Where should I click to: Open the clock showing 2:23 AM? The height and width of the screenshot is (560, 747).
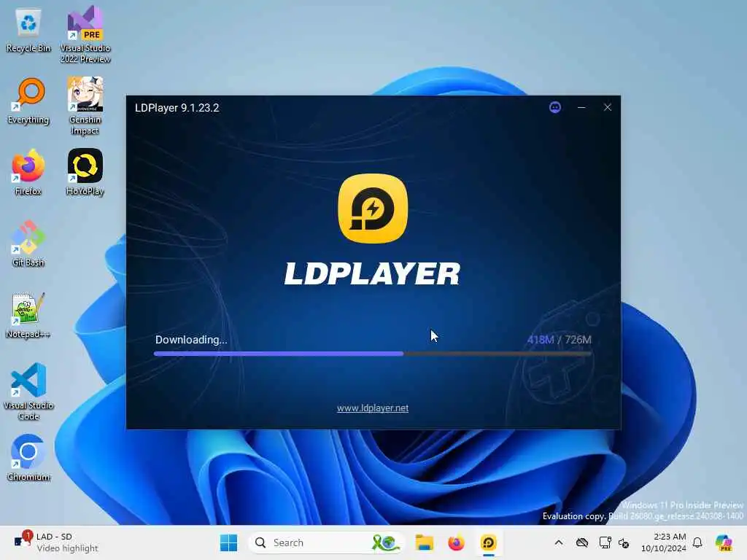click(664, 542)
